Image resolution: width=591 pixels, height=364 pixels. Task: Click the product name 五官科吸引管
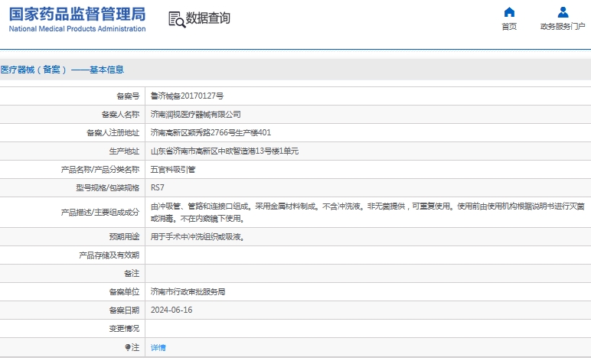(173, 170)
